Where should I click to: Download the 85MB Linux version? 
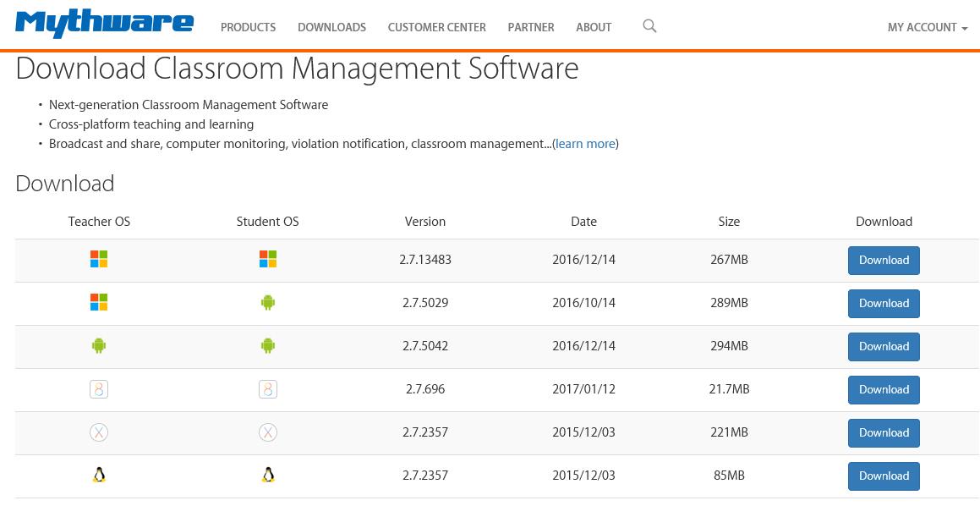pos(884,476)
